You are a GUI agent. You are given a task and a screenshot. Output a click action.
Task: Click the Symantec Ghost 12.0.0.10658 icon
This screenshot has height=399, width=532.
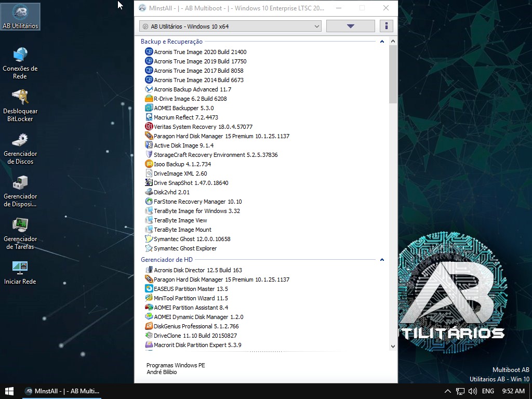pos(149,239)
